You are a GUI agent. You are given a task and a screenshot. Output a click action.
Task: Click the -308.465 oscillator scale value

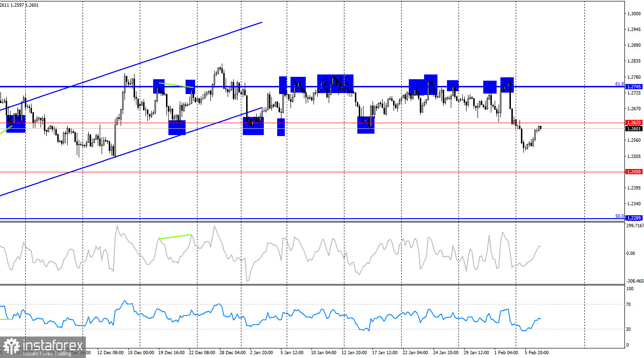tap(634, 281)
